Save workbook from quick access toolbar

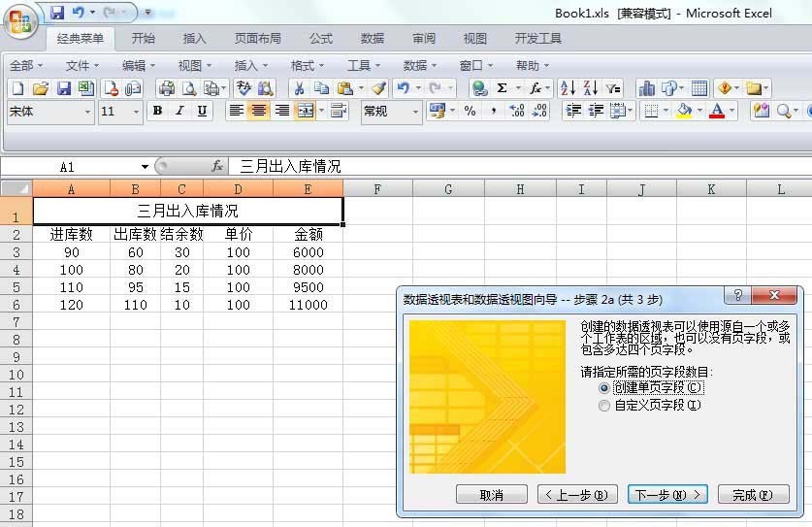pyautogui.click(x=57, y=12)
